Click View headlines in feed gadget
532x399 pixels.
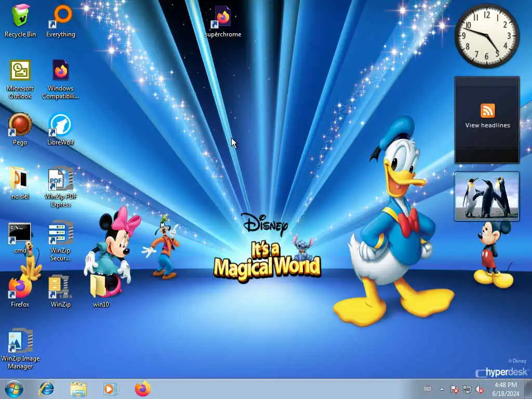[487, 125]
